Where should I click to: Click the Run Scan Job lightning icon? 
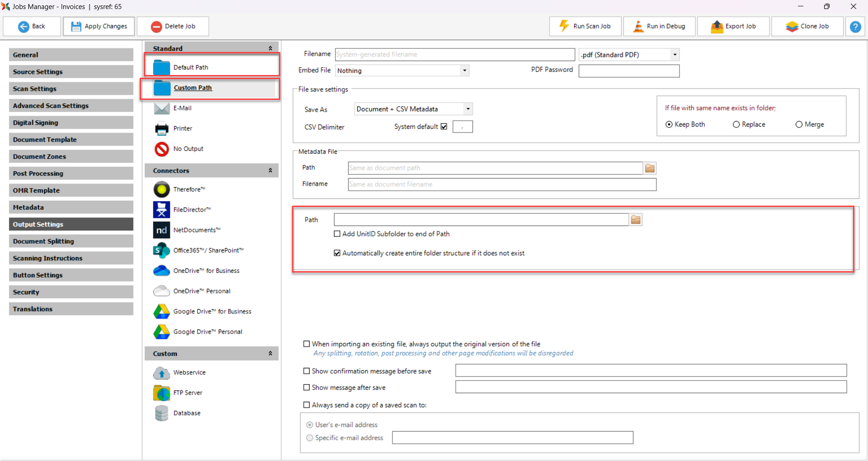pos(564,26)
